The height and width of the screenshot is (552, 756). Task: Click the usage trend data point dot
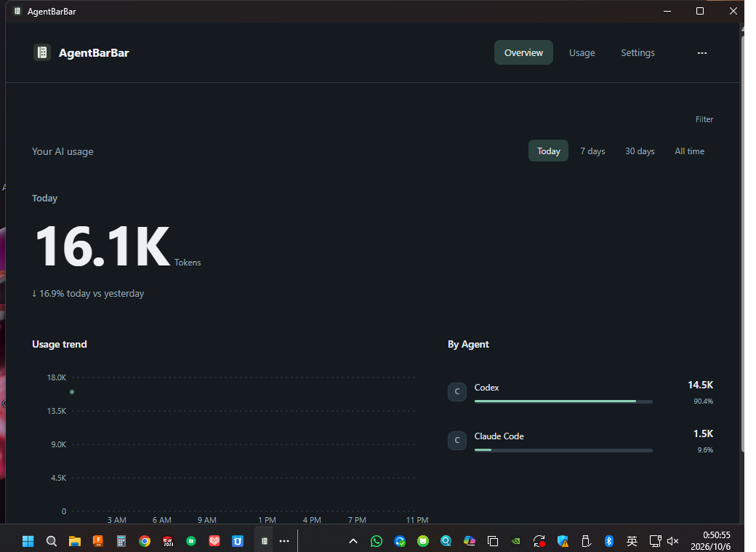tap(72, 392)
